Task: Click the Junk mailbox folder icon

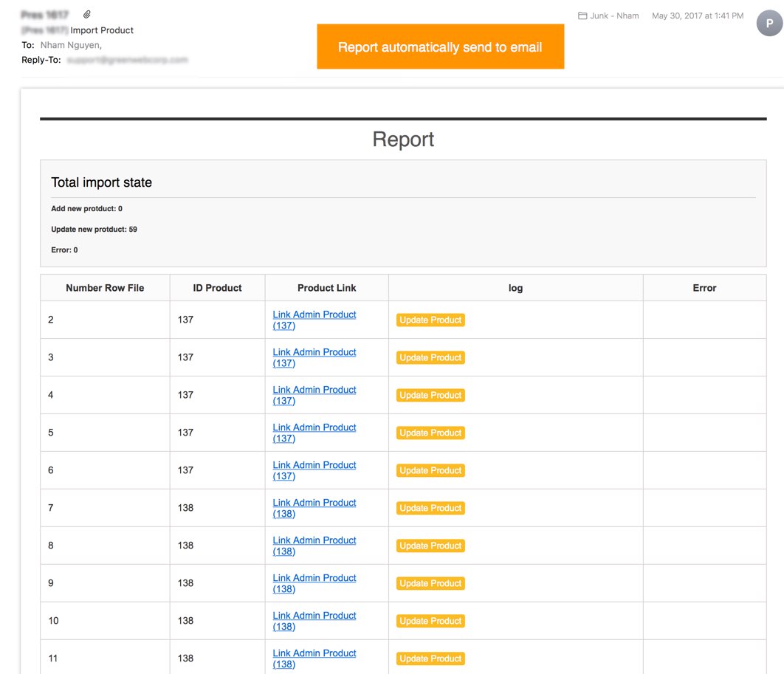Action: (x=582, y=16)
